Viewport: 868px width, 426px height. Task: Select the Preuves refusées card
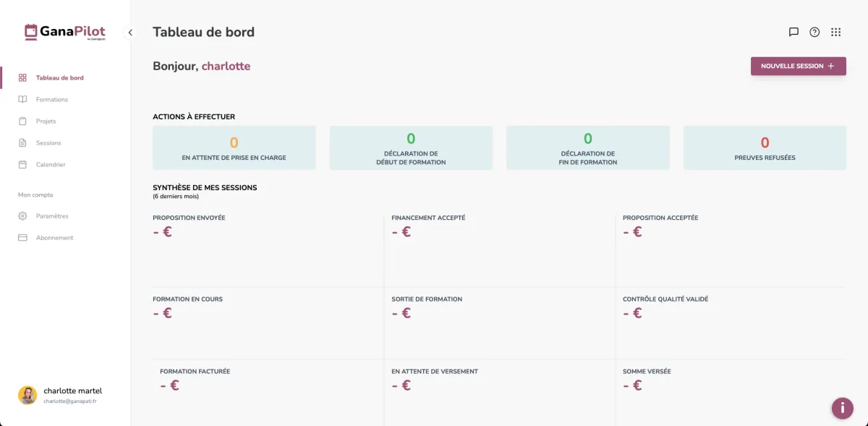click(765, 148)
